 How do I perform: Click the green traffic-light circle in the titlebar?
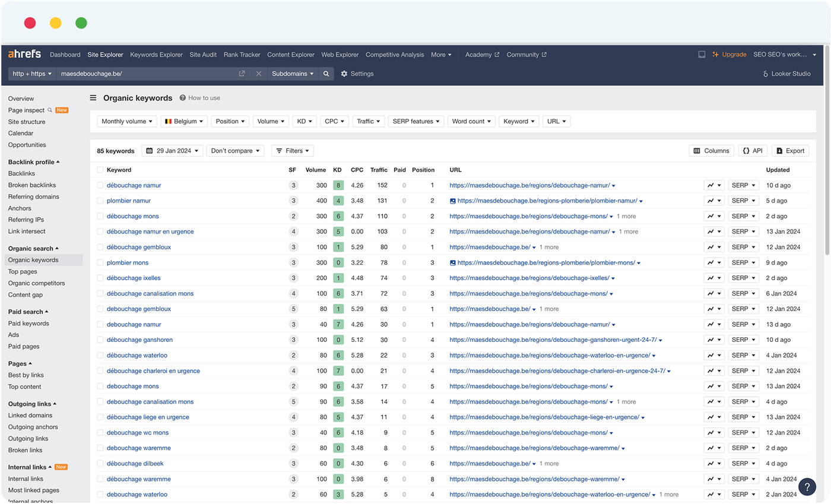click(x=81, y=23)
